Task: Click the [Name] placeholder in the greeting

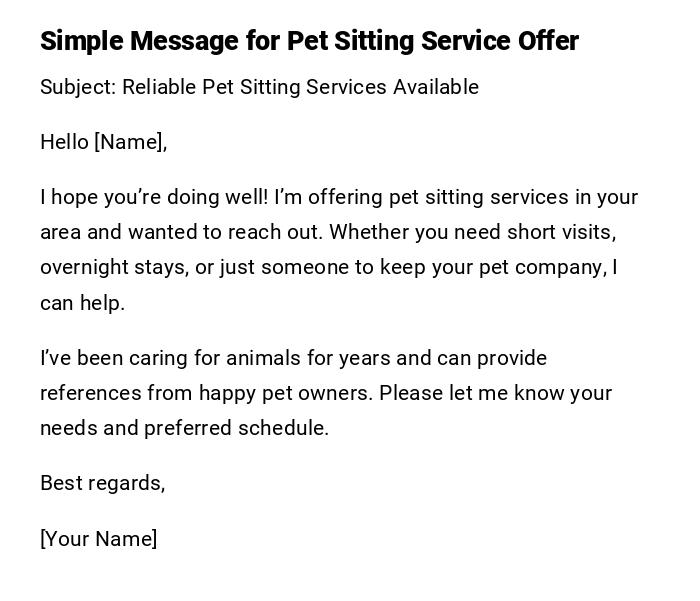Action: point(128,142)
